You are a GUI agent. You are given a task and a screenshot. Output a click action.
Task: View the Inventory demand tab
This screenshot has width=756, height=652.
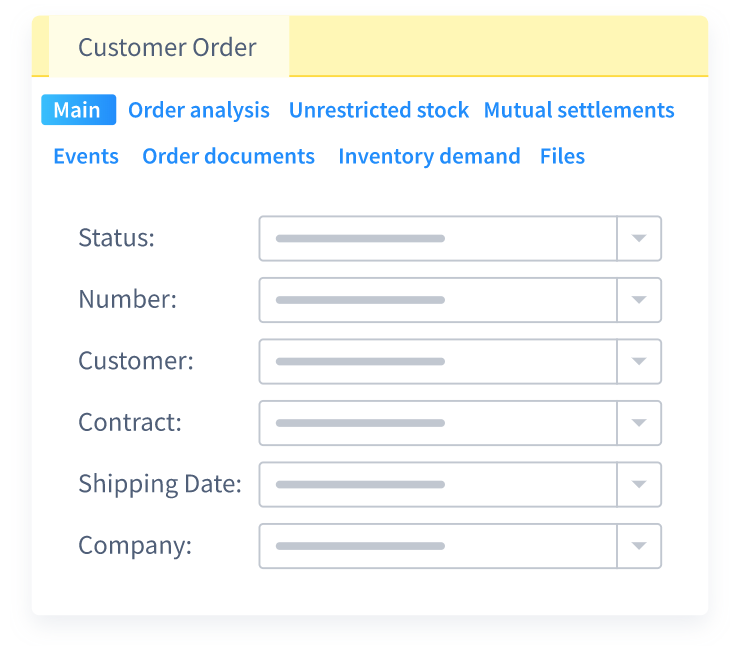(x=429, y=156)
